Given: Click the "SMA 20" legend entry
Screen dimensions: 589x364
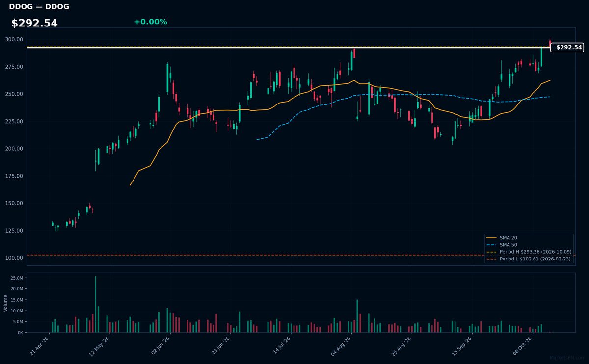Looking at the screenshot, I should click(501, 238).
